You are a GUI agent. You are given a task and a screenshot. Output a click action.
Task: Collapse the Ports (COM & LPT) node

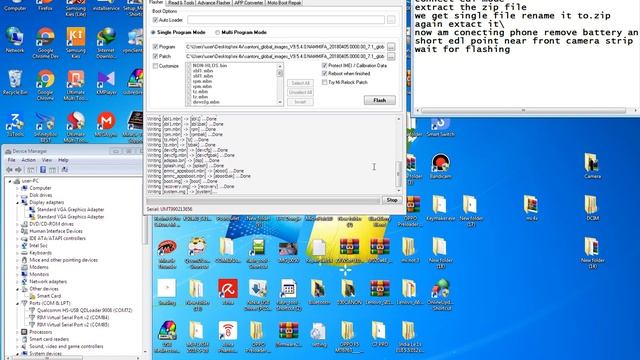(x=18, y=303)
